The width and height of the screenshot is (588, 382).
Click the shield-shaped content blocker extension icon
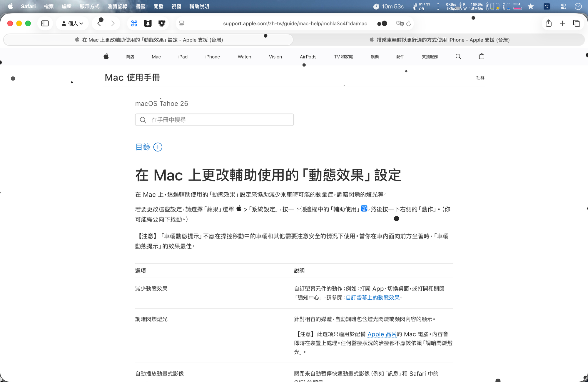(x=162, y=23)
